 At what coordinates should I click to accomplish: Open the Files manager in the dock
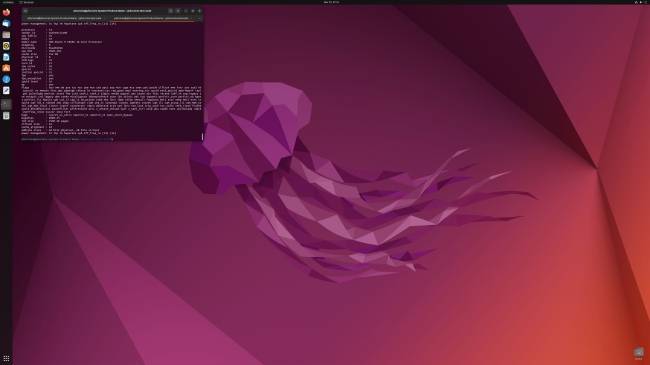click(x=6, y=35)
